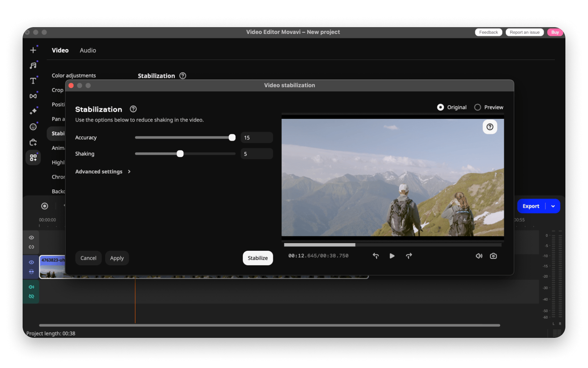Select the Preview radio button
Image resolution: width=588 pixels, height=368 pixels.
[x=478, y=107]
